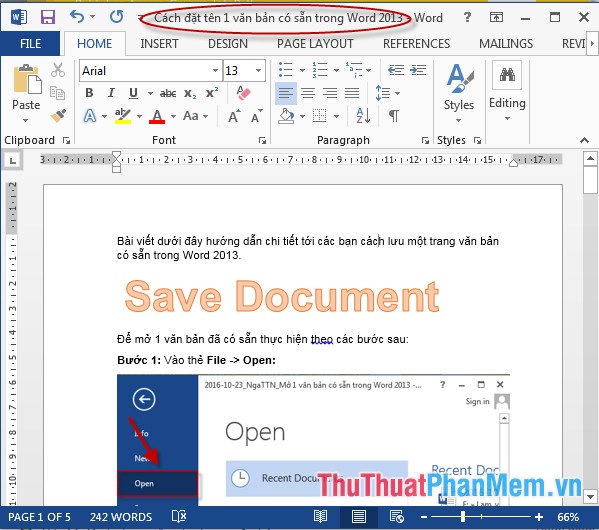Screen dimensions: 599x530
Task: Activate the Format Painter brush
Action: click(58, 115)
